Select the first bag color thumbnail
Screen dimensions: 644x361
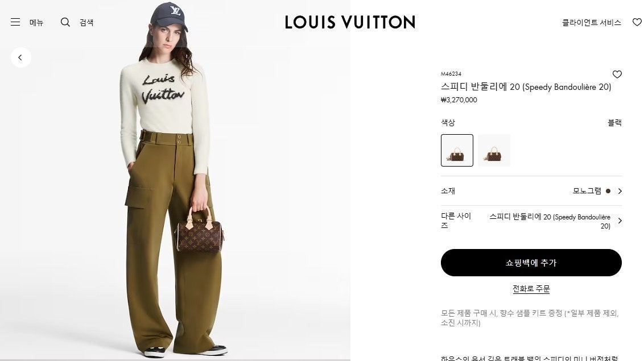(x=457, y=150)
